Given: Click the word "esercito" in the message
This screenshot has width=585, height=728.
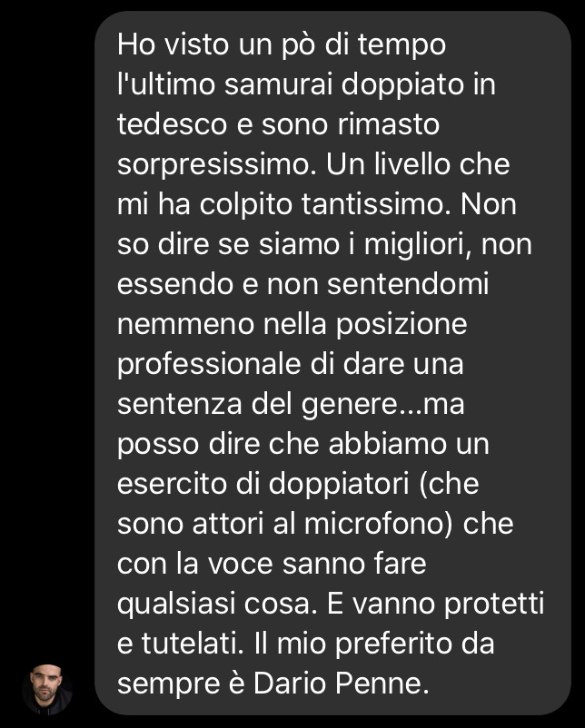Looking at the screenshot, I should click(x=172, y=484).
